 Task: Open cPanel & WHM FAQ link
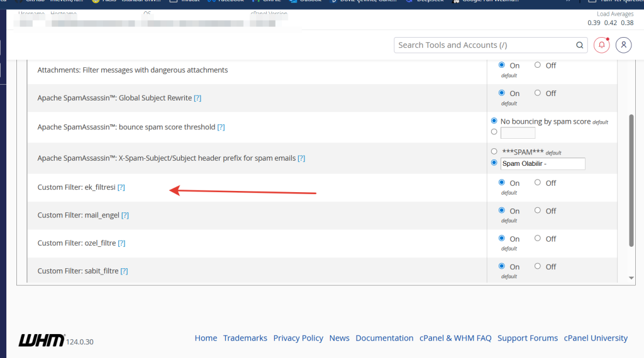tap(455, 338)
